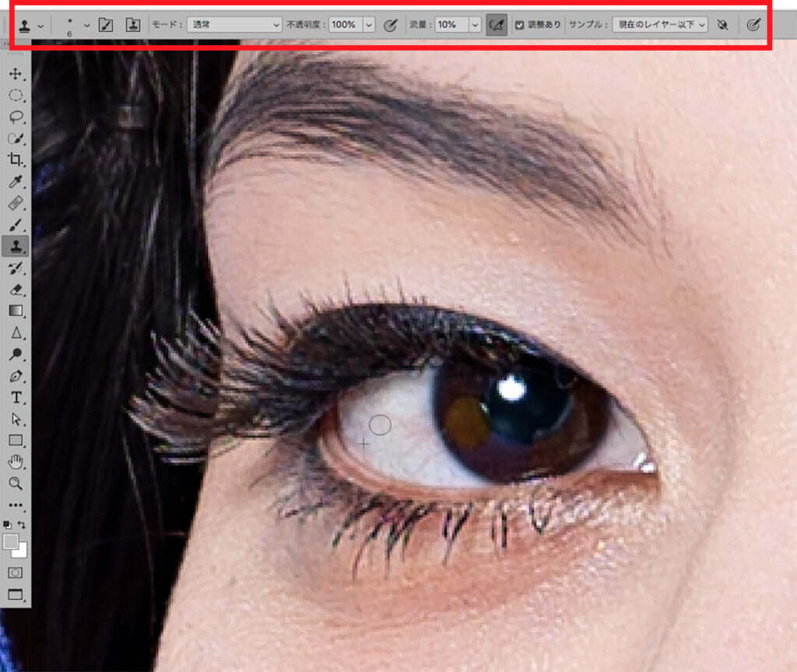Select the Zoom magnifier tool

[x=15, y=484]
